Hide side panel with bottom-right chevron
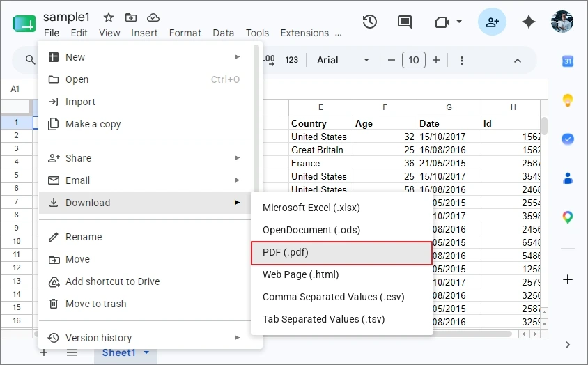The height and width of the screenshot is (365, 588). [568, 345]
